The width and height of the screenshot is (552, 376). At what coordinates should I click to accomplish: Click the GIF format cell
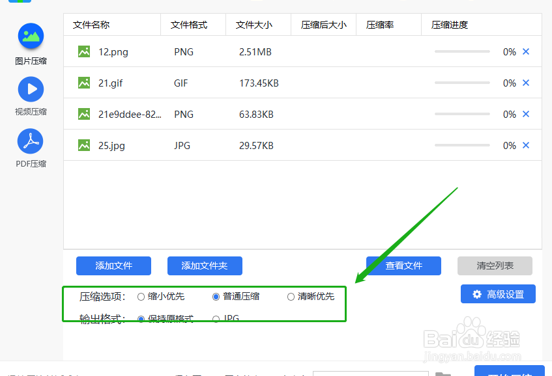pyautogui.click(x=181, y=83)
